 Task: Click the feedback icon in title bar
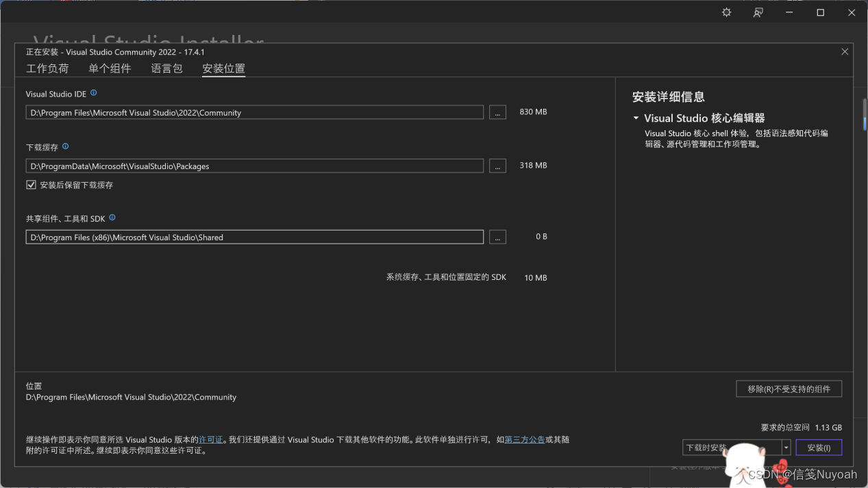(x=758, y=12)
